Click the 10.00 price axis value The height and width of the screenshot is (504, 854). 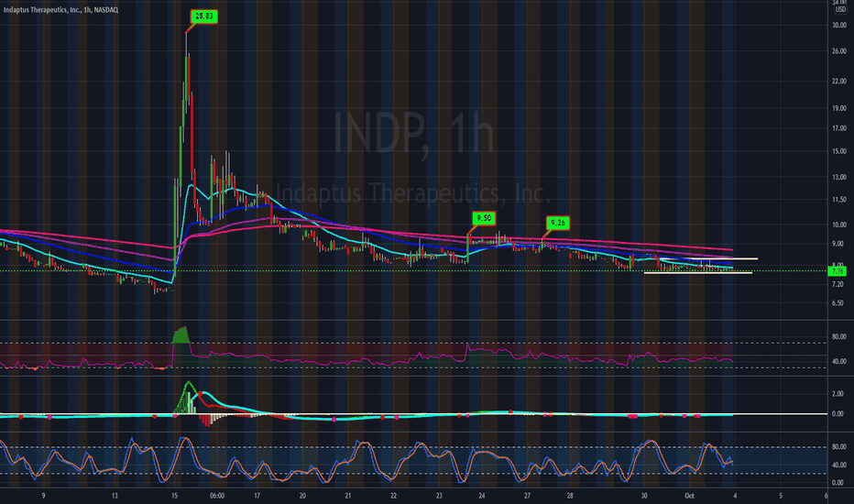[x=838, y=225]
